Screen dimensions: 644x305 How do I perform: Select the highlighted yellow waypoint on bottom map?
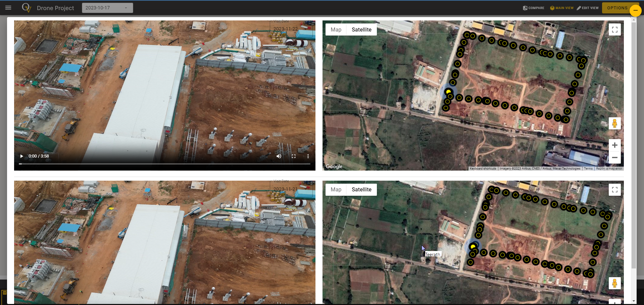(x=473, y=247)
